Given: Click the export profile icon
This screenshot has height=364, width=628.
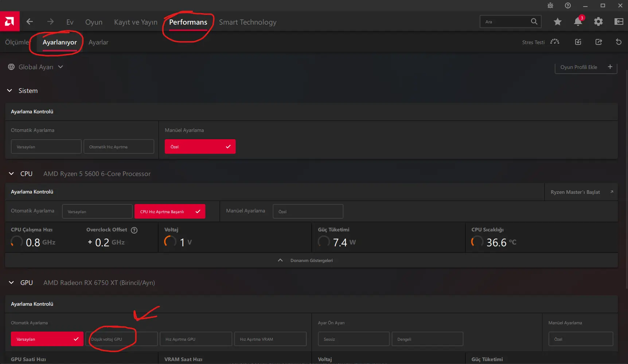Looking at the screenshot, I should (x=598, y=42).
